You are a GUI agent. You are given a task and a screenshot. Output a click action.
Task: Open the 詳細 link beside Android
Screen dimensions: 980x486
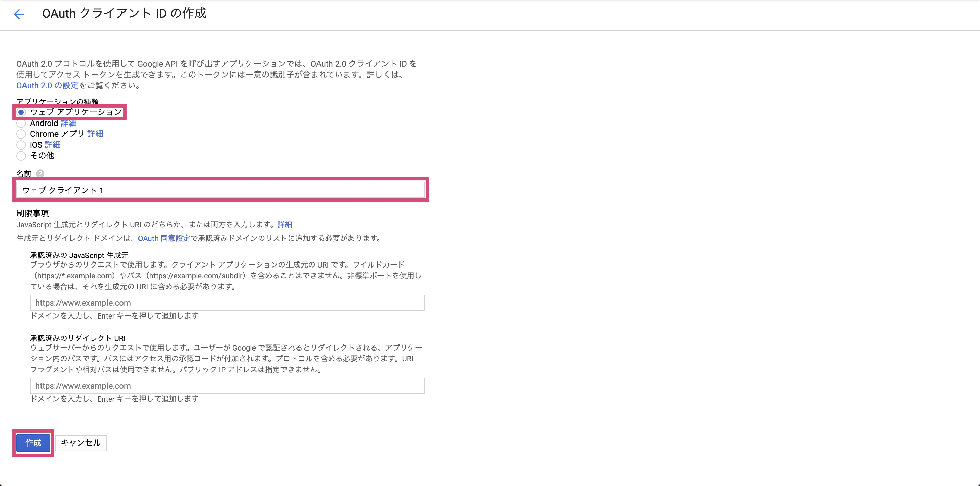(x=68, y=123)
